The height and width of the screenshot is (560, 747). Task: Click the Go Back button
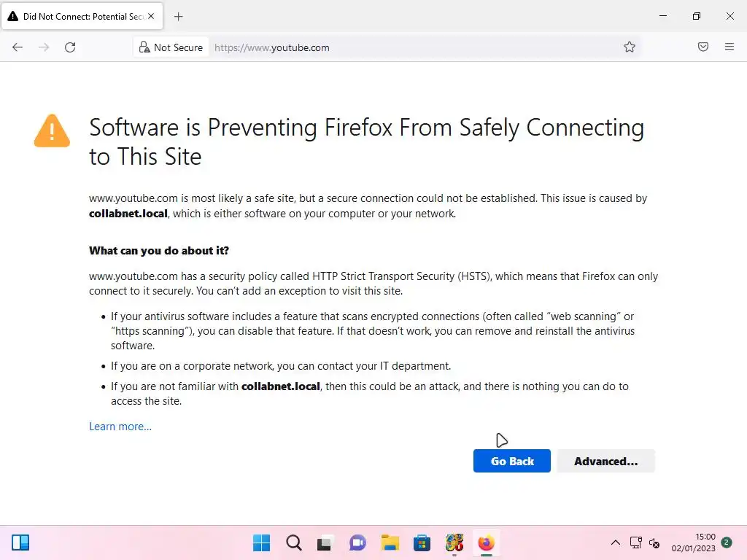point(511,461)
